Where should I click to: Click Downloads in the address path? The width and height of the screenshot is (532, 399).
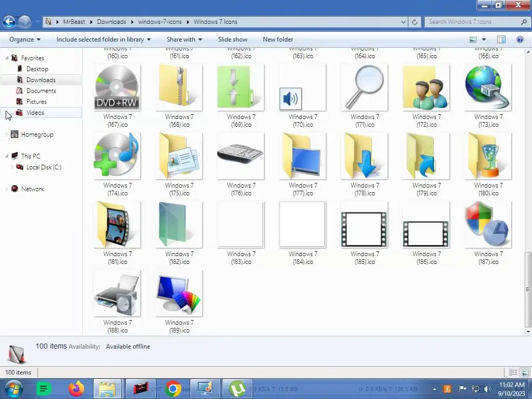click(x=111, y=22)
